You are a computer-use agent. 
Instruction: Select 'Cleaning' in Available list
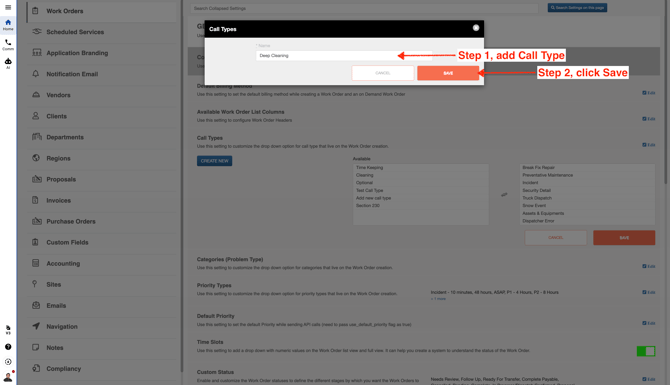[x=421, y=175]
